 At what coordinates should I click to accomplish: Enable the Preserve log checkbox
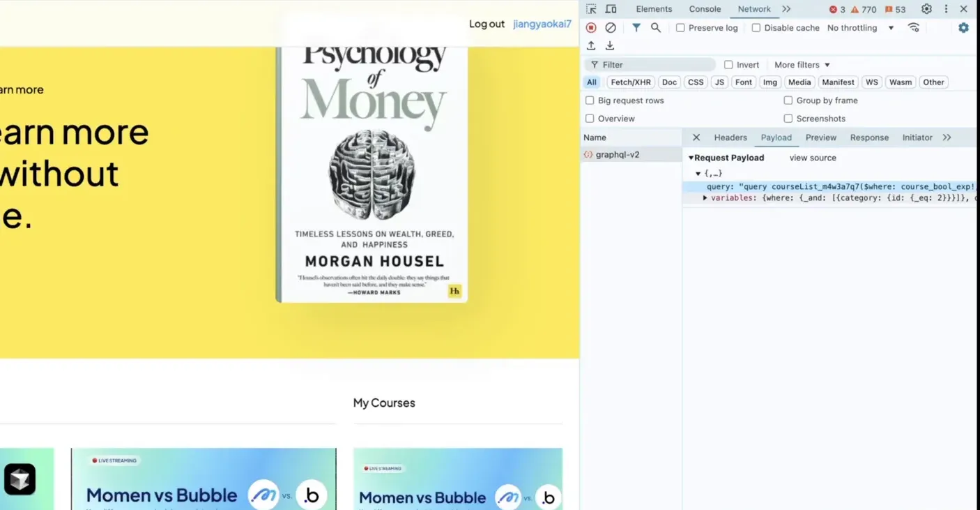680,28
